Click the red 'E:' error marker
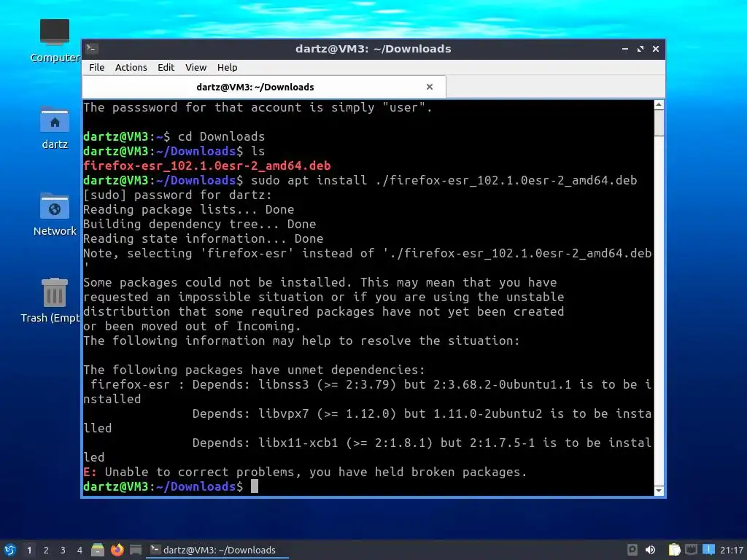 [x=90, y=472]
